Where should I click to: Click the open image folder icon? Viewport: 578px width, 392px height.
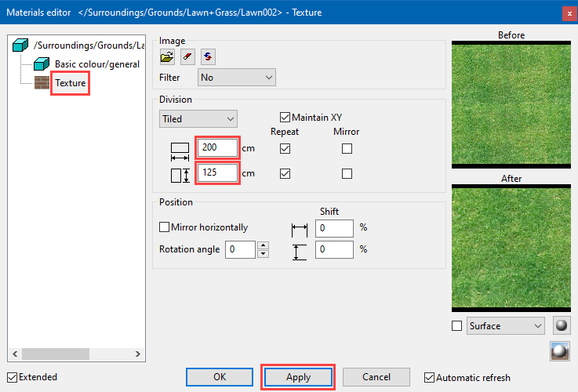coord(167,56)
